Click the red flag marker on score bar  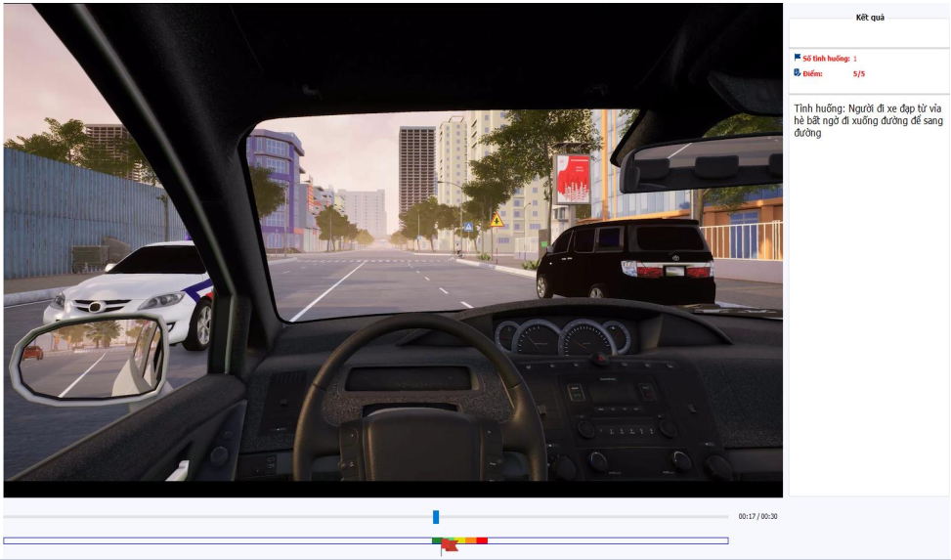pyautogui.click(x=448, y=545)
